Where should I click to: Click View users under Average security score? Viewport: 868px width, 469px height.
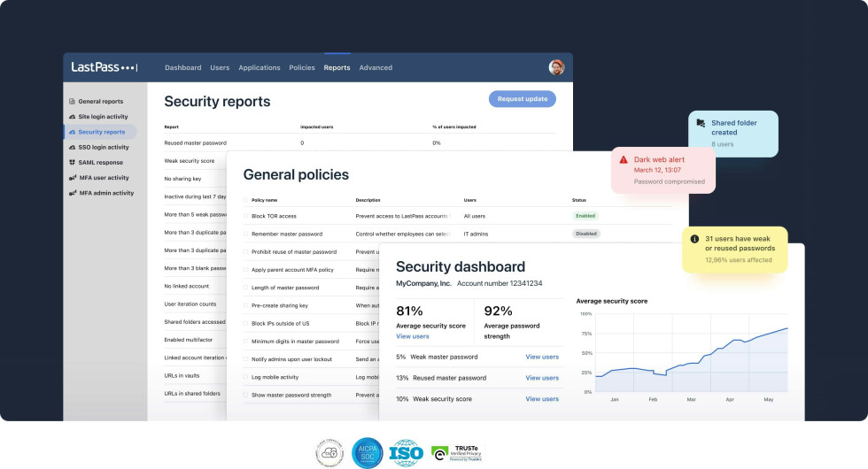(413, 336)
